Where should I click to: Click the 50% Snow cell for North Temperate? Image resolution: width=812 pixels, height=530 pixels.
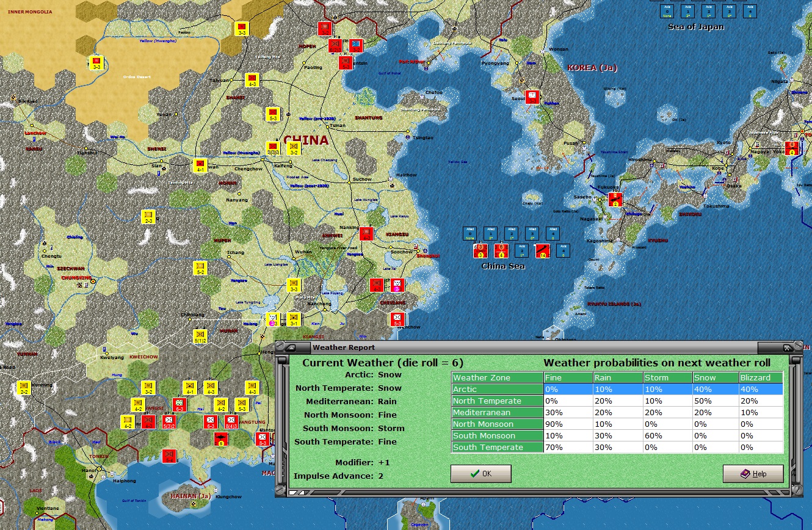[716, 401]
